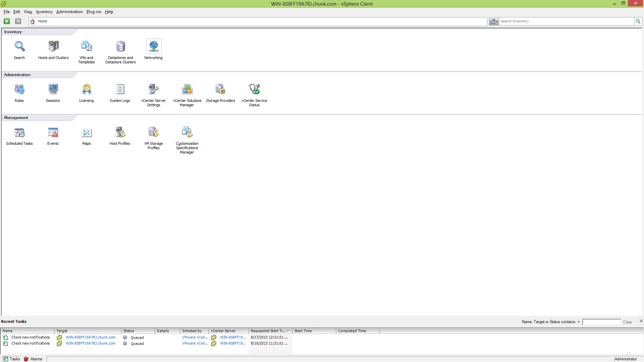Open Scheduled Tasks icon
644x362 pixels.
[19, 132]
